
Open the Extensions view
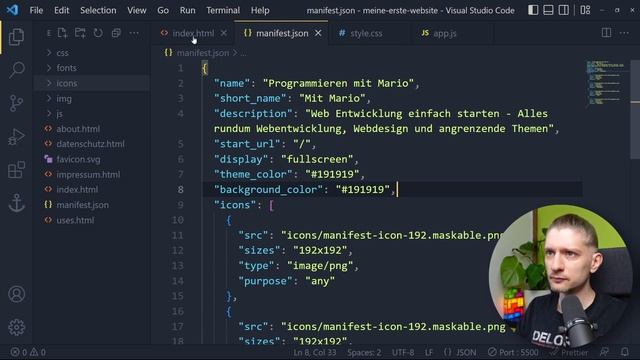coord(16,170)
